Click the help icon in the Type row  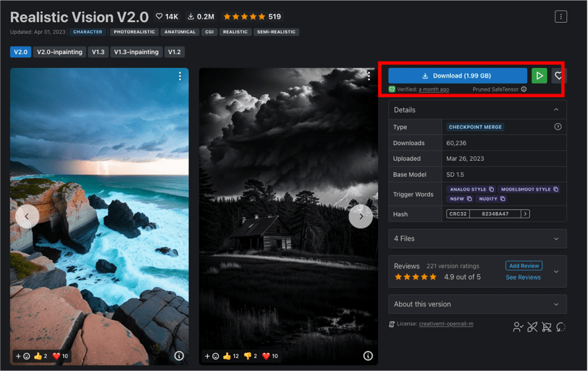(558, 127)
